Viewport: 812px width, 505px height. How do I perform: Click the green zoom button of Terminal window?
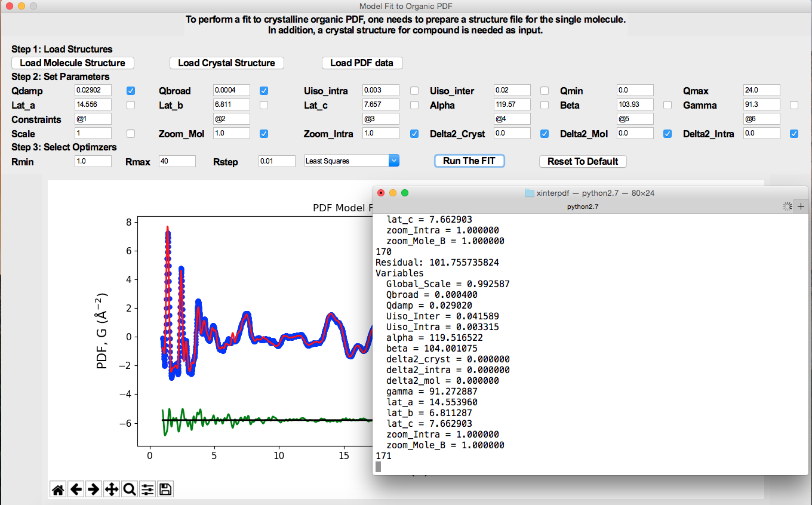[x=405, y=193]
